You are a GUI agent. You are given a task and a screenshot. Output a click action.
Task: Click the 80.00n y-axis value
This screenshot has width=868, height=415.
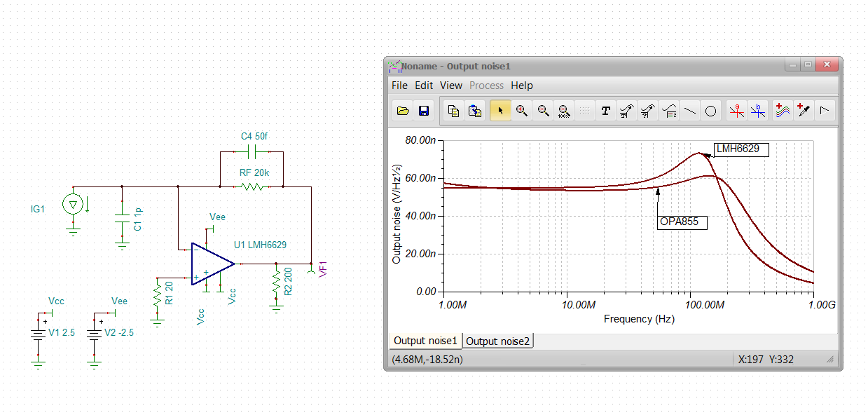422,140
